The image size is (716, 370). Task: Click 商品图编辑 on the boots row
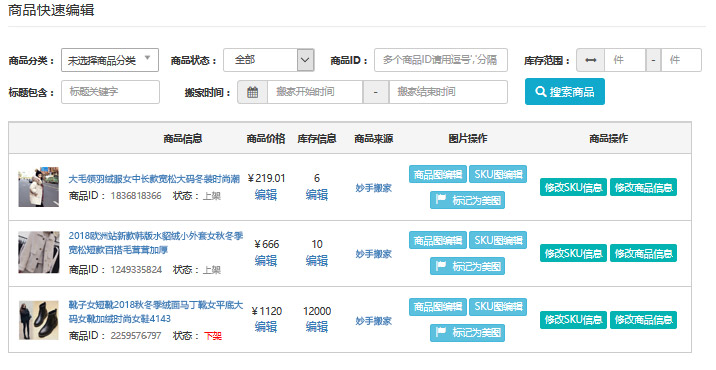(438, 307)
